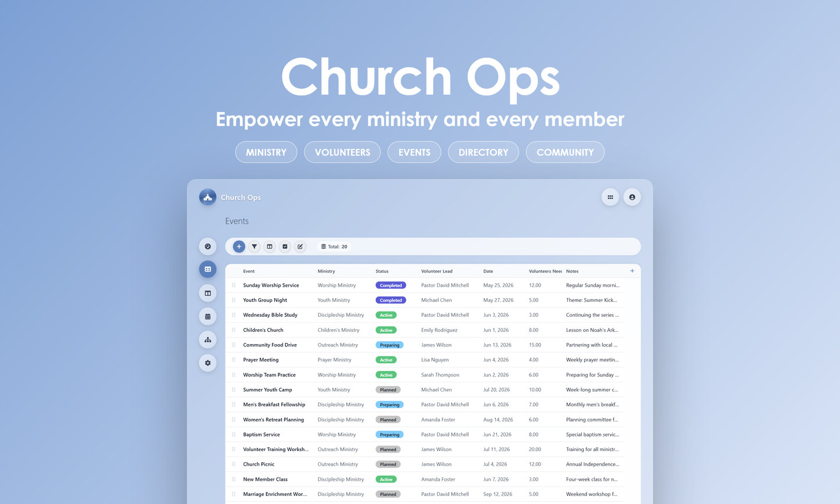
Task: Open the hierarchy org-chart sidebar icon
Action: pyautogui.click(x=208, y=339)
